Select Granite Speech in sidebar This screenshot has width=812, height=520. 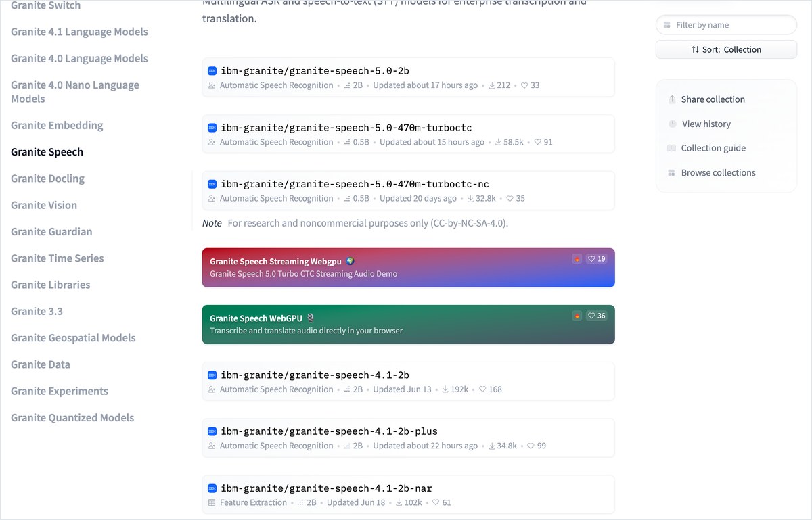pos(47,152)
